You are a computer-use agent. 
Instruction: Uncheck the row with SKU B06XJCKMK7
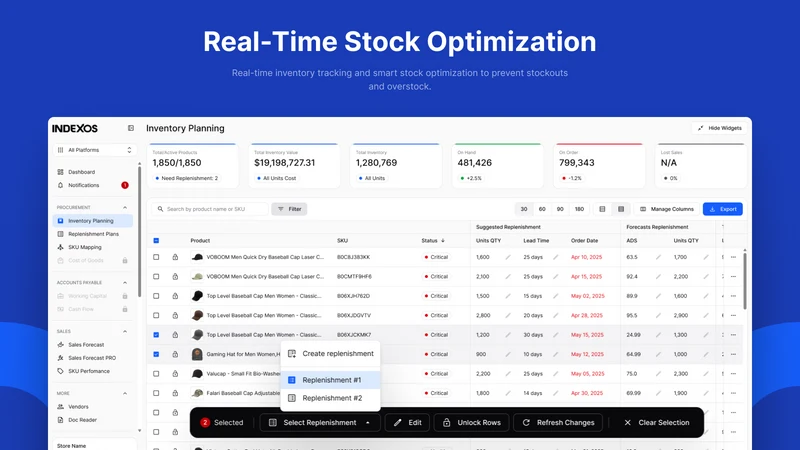tap(156, 335)
